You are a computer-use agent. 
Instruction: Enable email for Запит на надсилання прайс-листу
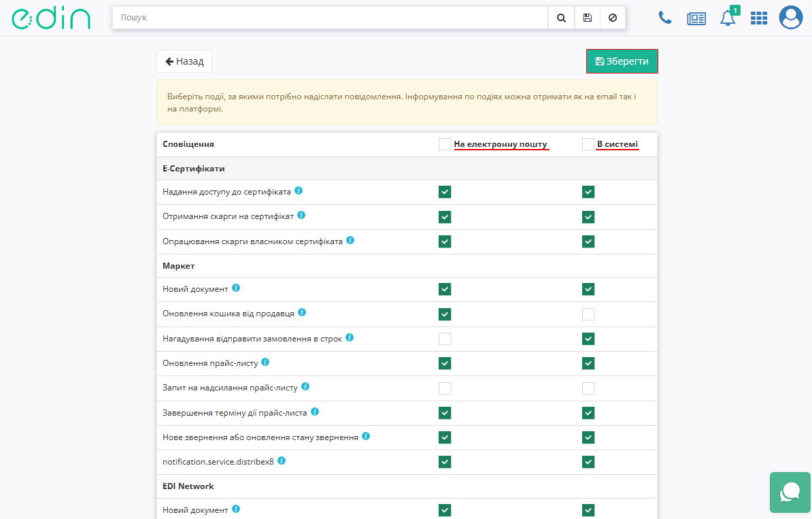445,388
